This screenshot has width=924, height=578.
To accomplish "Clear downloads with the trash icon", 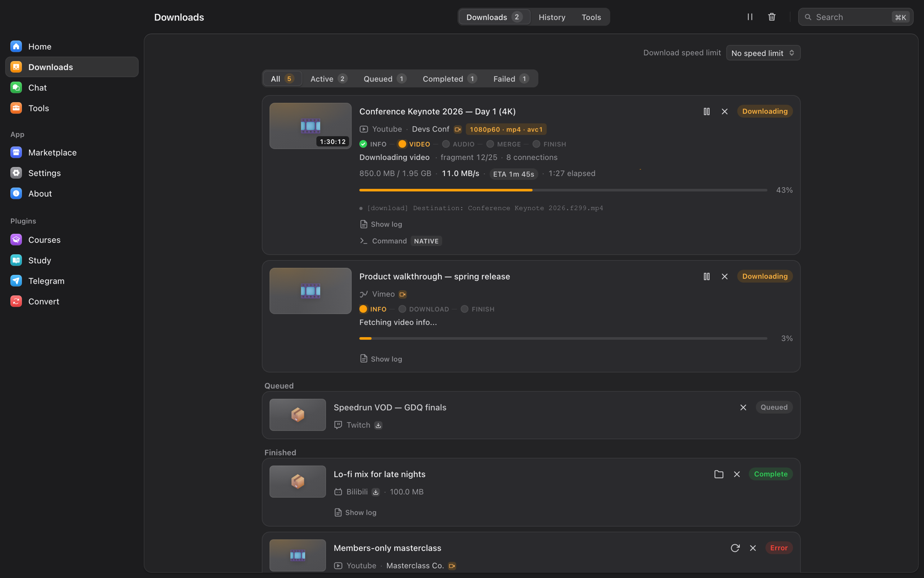I will click(772, 17).
